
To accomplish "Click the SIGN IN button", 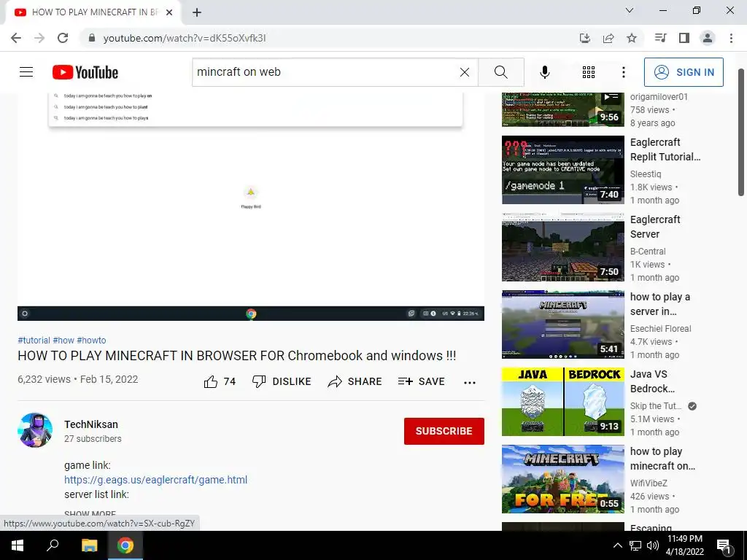I will coord(684,72).
